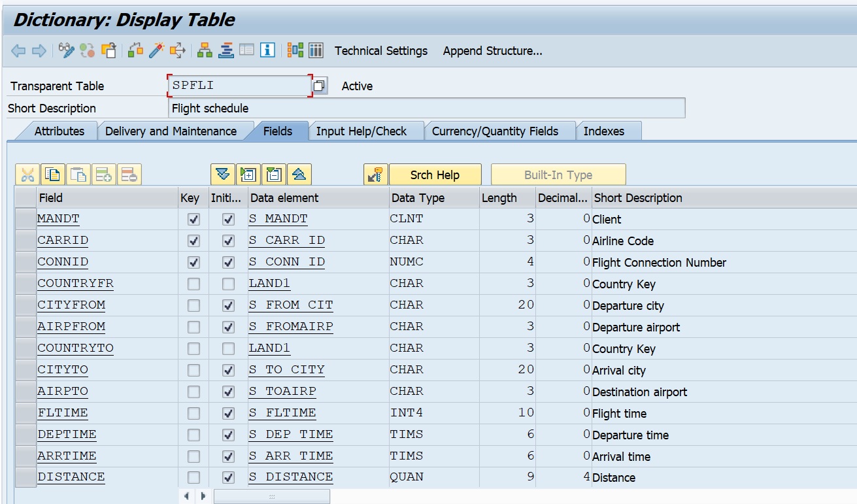The image size is (857, 504).
Task: Toggle Key checkbox for CARRID
Action: (x=193, y=241)
